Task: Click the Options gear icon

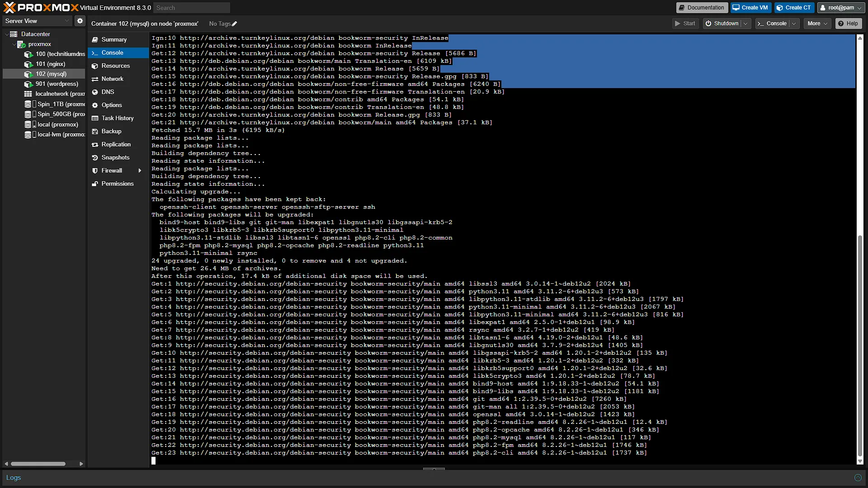Action: point(95,105)
